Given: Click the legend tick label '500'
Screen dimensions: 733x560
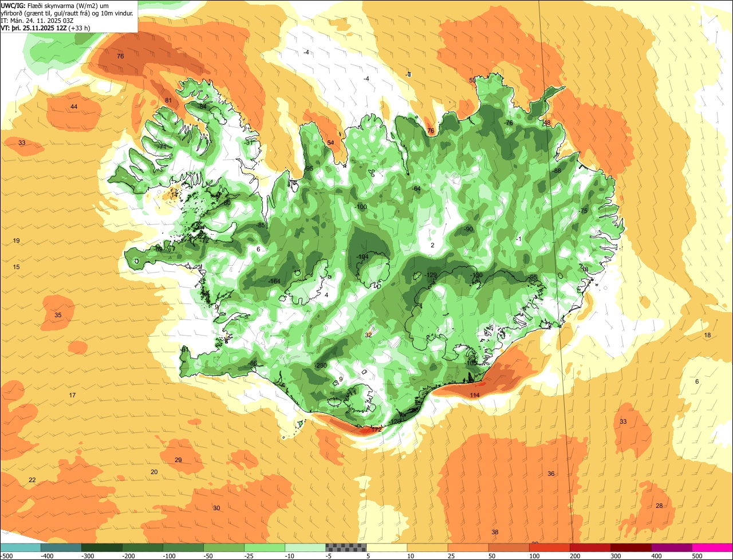Looking at the screenshot, I should 697,556.
